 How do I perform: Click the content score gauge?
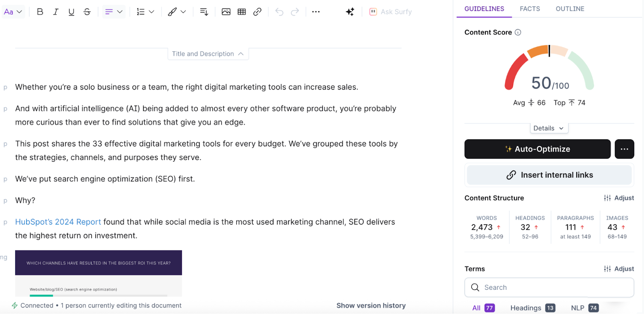[549, 68]
